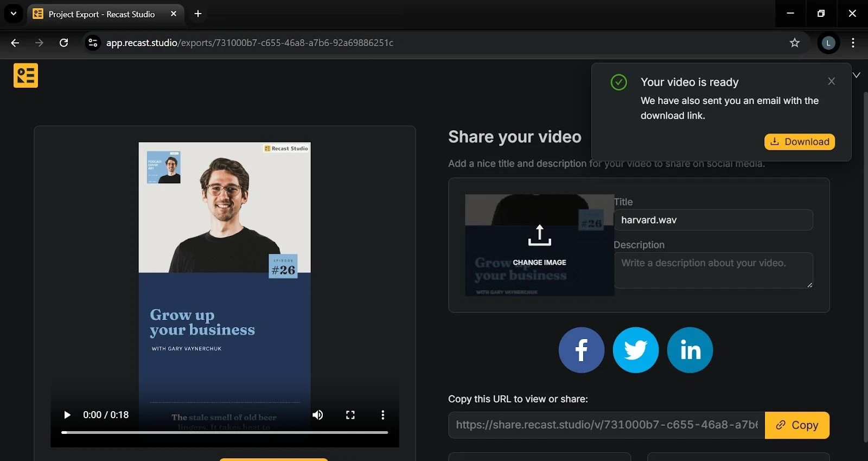Change the video thumbnail image

[x=539, y=245]
